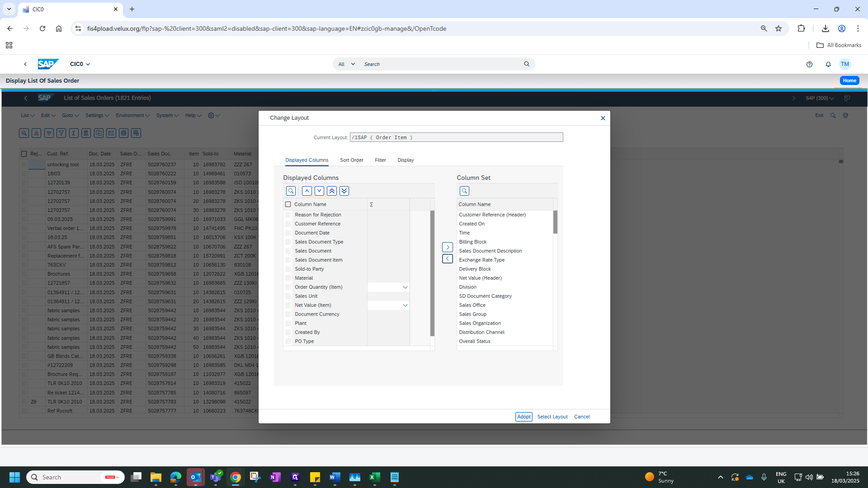Click the Select Layout link
The image size is (868, 488).
(552, 417)
